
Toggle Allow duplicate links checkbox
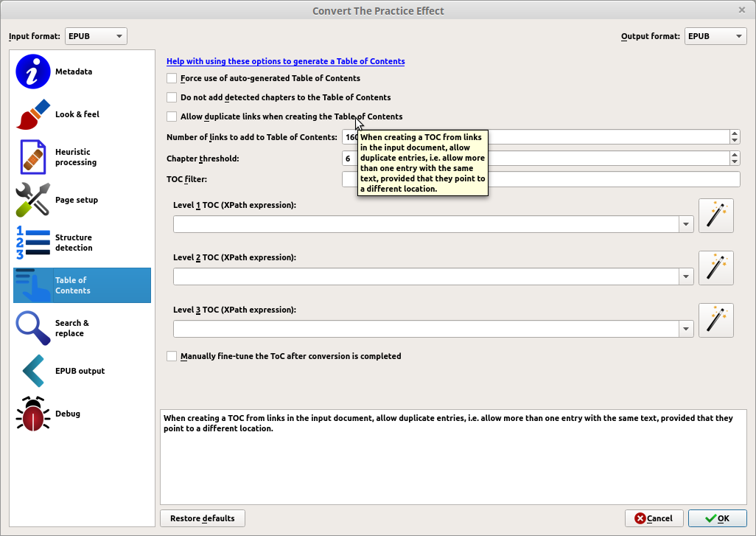click(172, 116)
